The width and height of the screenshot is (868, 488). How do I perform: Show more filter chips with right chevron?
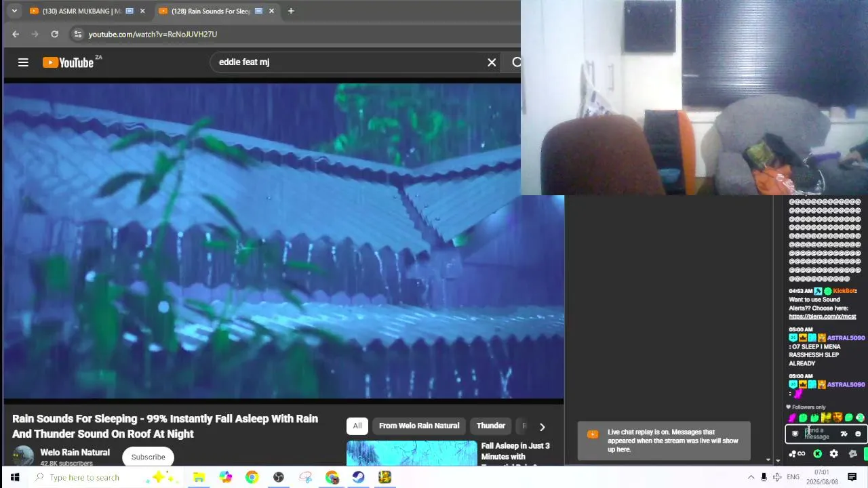(542, 426)
